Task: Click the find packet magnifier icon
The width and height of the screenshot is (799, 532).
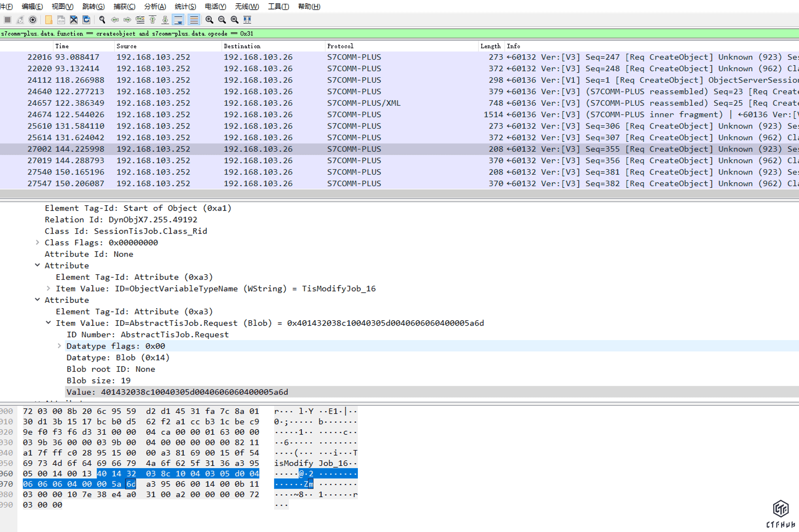Action: click(102, 19)
